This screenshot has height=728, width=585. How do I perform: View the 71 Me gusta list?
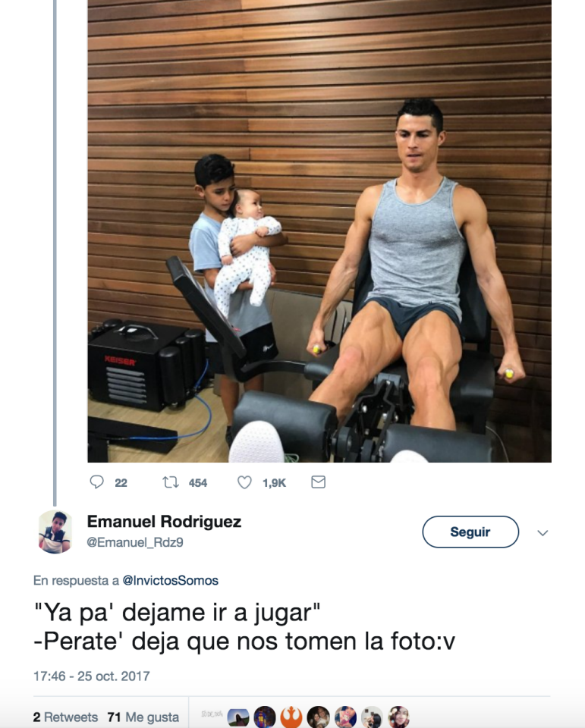click(x=143, y=717)
